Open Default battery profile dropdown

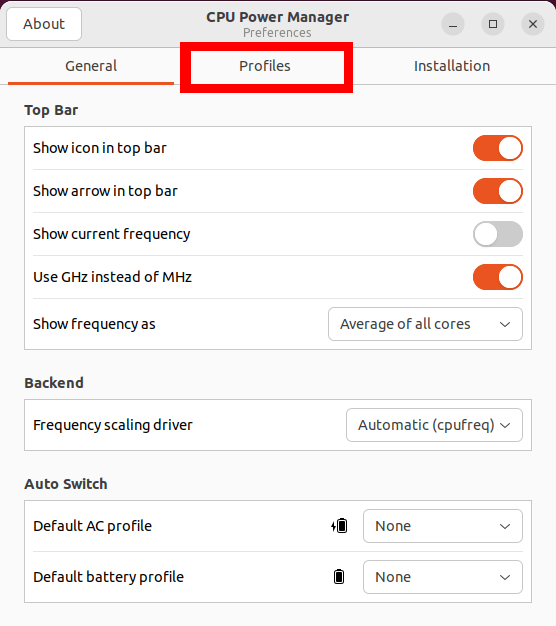(443, 577)
